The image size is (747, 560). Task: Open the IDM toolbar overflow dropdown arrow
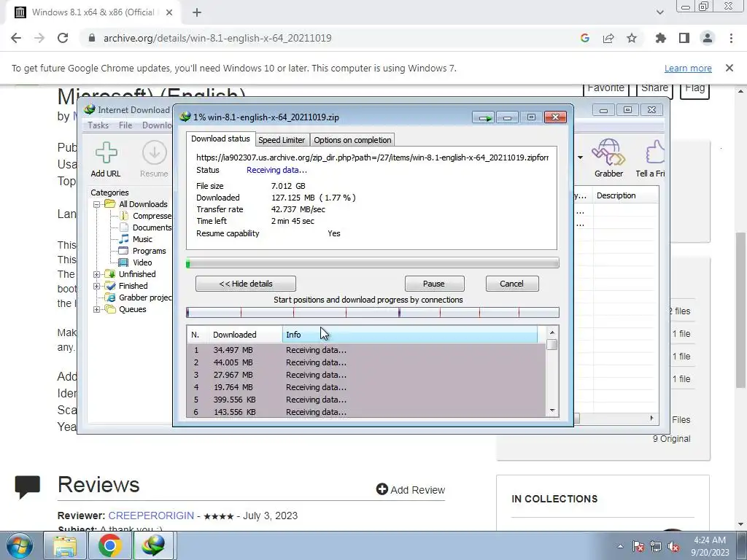(580, 157)
